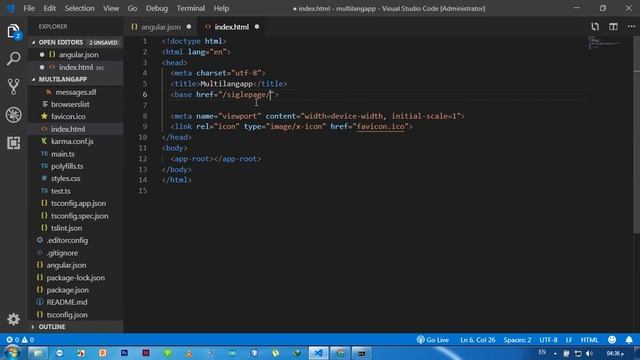
Task: Open styles.css in the explorer
Action: (x=76, y=178)
